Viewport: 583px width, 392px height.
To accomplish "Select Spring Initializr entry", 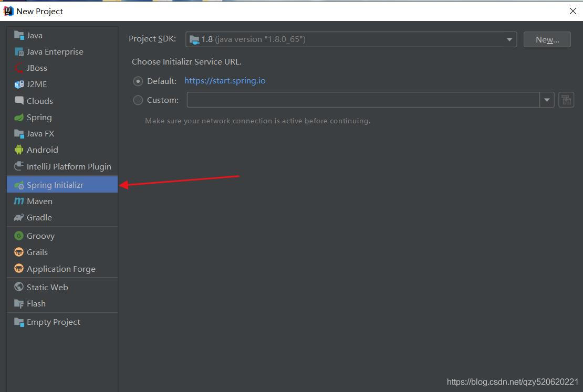I will point(63,185).
